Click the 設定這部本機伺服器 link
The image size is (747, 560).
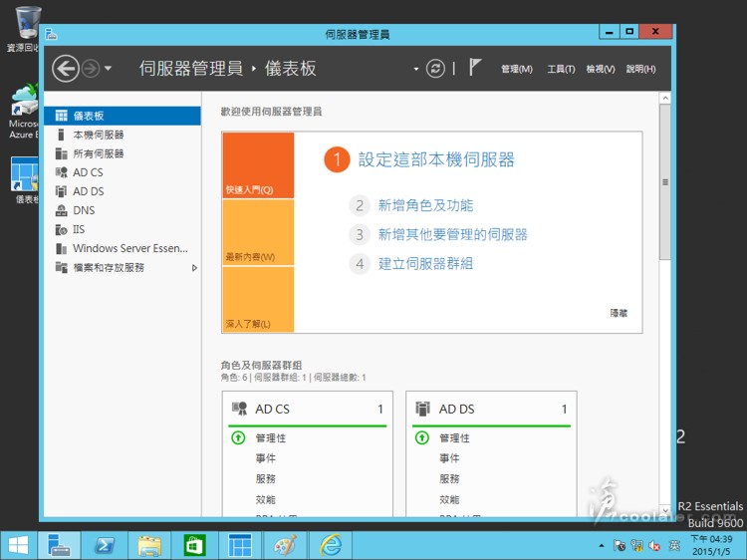436,159
